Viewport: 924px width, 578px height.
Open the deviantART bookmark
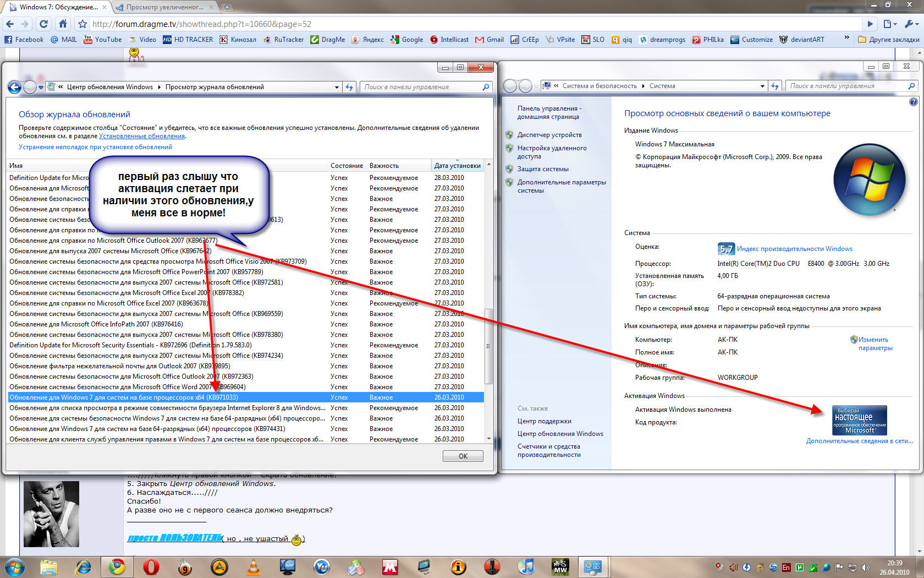tap(802, 40)
